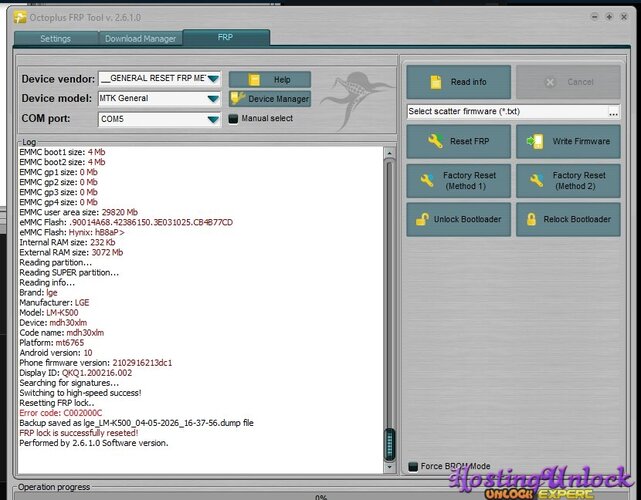This screenshot has width=641, height=500.
Task: Click 'Phone firmware version' log line
Action: pyautogui.click(x=96, y=363)
